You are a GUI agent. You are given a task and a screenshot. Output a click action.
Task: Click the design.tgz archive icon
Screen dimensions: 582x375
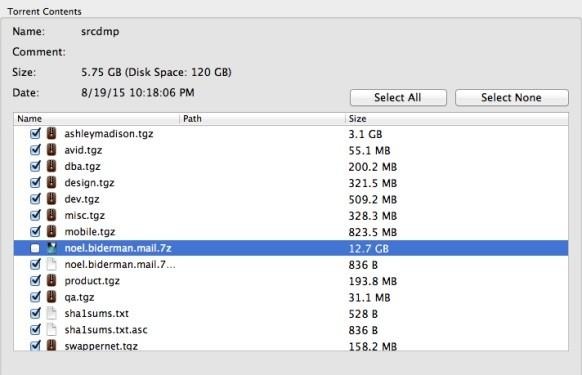click(x=52, y=182)
